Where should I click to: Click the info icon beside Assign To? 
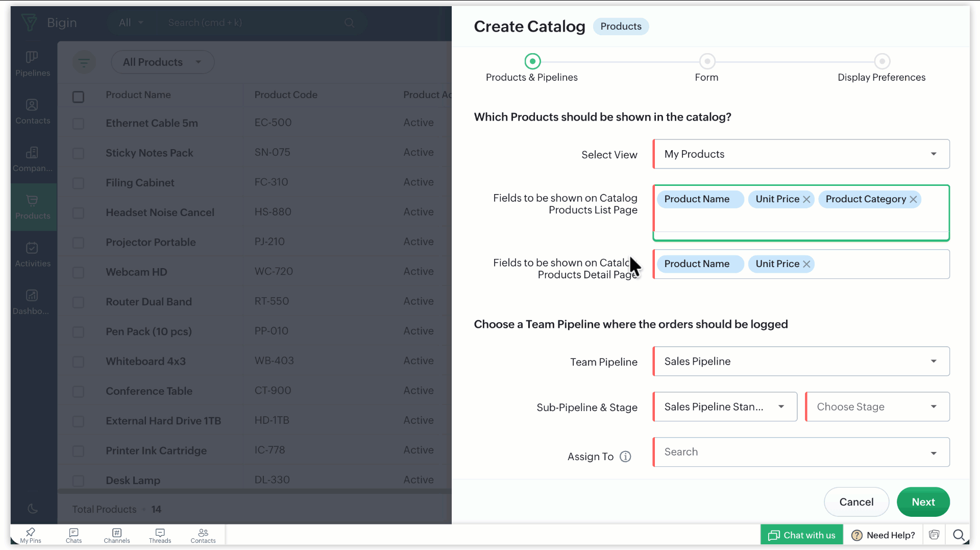pyautogui.click(x=625, y=457)
